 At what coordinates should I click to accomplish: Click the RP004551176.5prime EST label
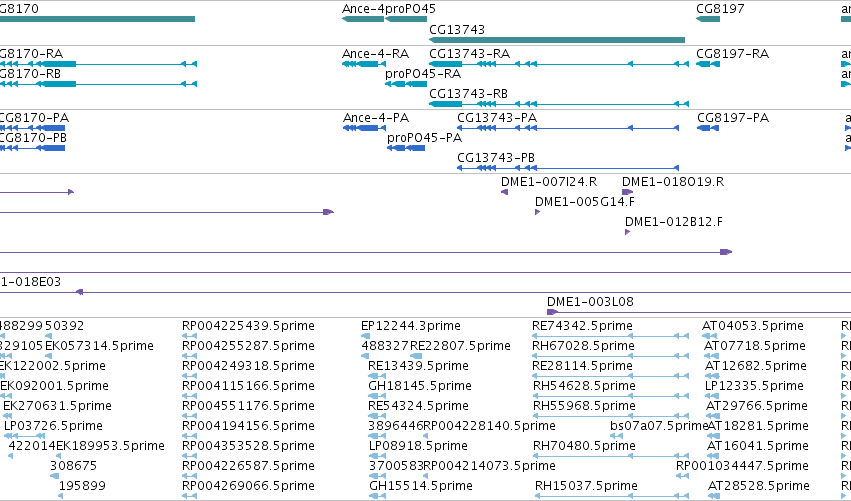pyautogui.click(x=248, y=406)
